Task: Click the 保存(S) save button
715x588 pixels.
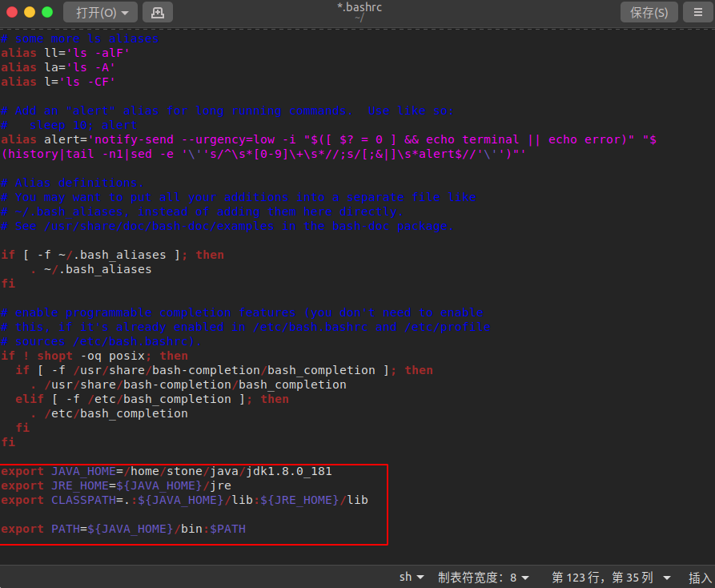Action: [649, 12]
